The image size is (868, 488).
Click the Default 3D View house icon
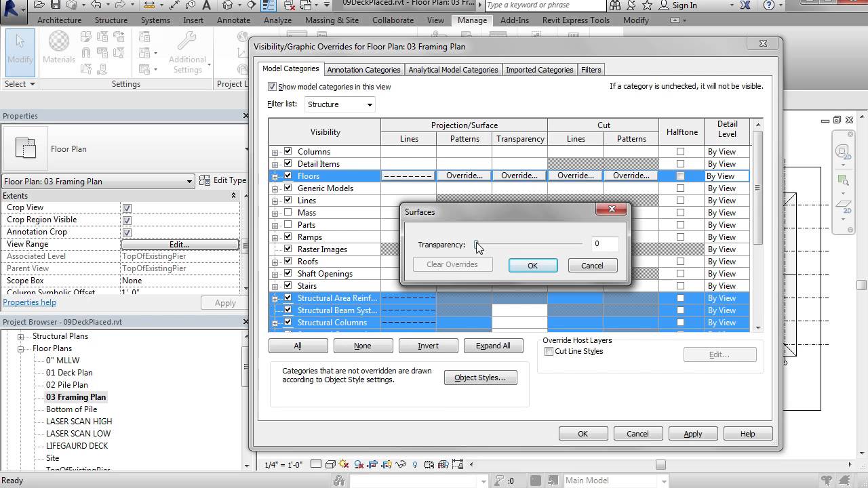(228, 5)
